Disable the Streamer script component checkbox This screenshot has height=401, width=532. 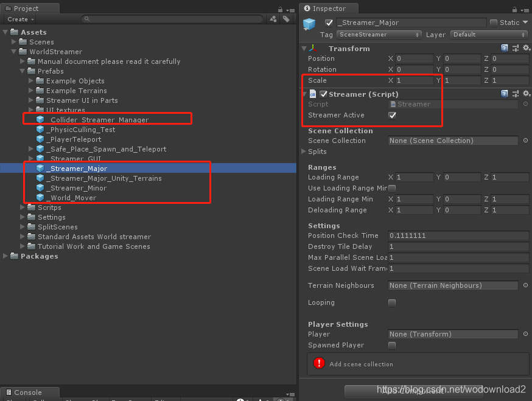tap(324, 94)
